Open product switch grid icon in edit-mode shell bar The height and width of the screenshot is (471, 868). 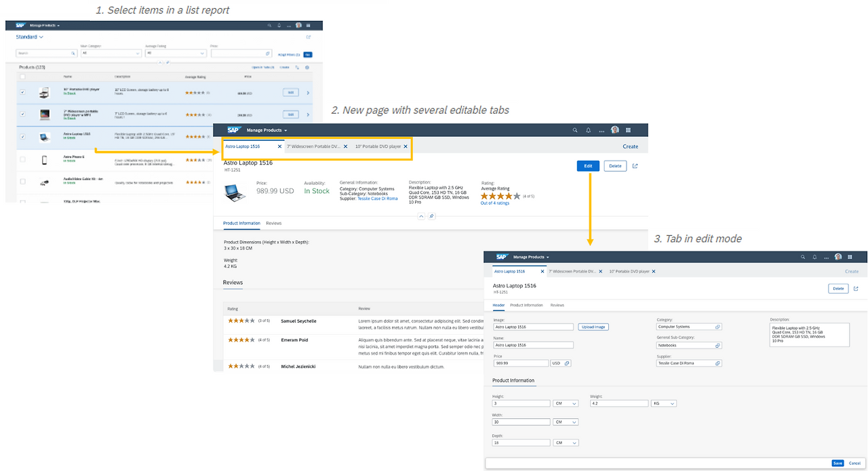pos(849,257)
